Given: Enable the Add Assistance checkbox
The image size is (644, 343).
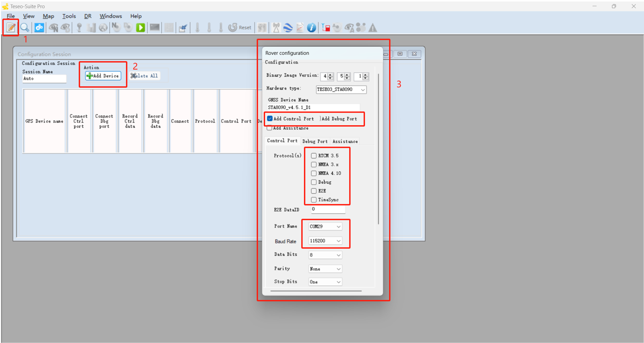Looking at the screenshot, I should pos(270,128).
